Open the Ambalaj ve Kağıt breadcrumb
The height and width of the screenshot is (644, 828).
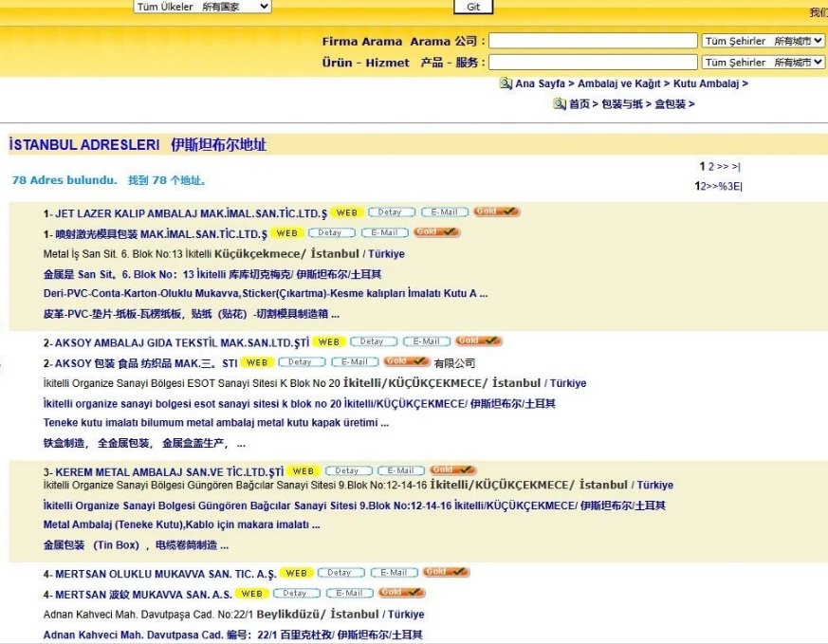click(x=619, y=83)
